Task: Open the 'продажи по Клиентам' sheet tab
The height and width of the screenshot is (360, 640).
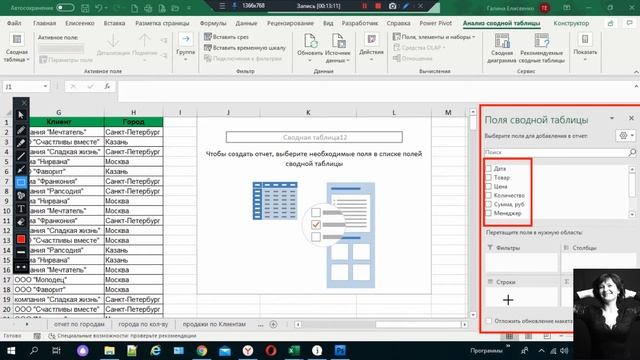Action: pos(214,324)
